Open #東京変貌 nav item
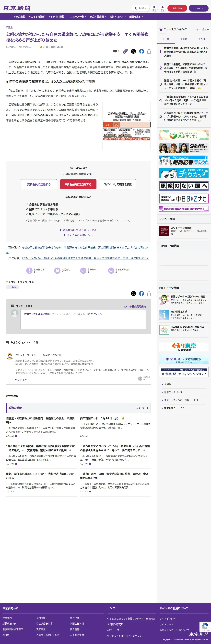This screenshot has width=211, height=644. 20,16
